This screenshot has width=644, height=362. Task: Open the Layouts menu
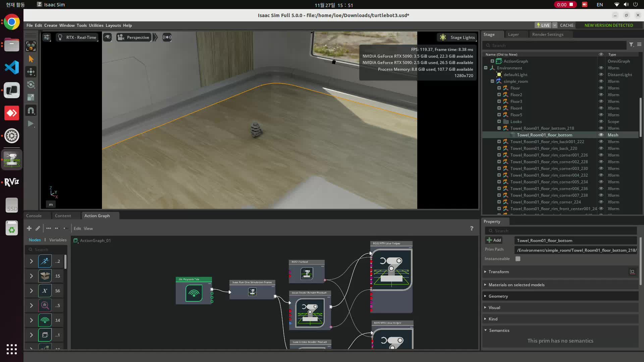[x=113, y=25]
